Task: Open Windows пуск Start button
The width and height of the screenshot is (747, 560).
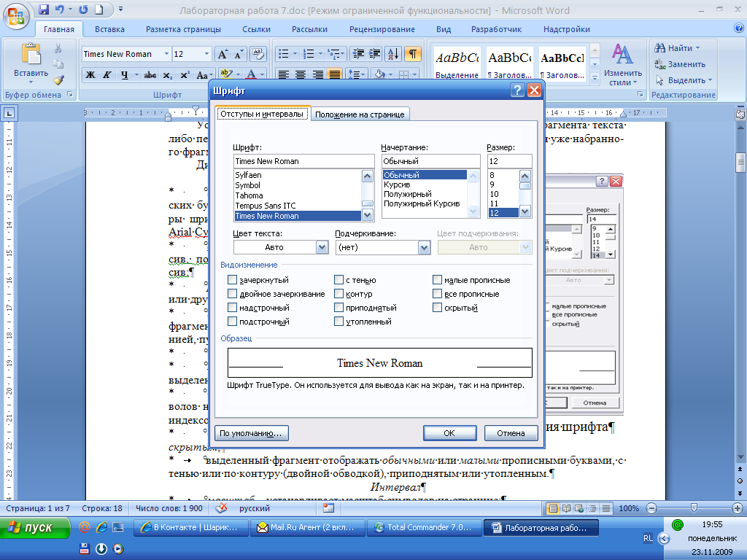Action: tap(35, 528)
